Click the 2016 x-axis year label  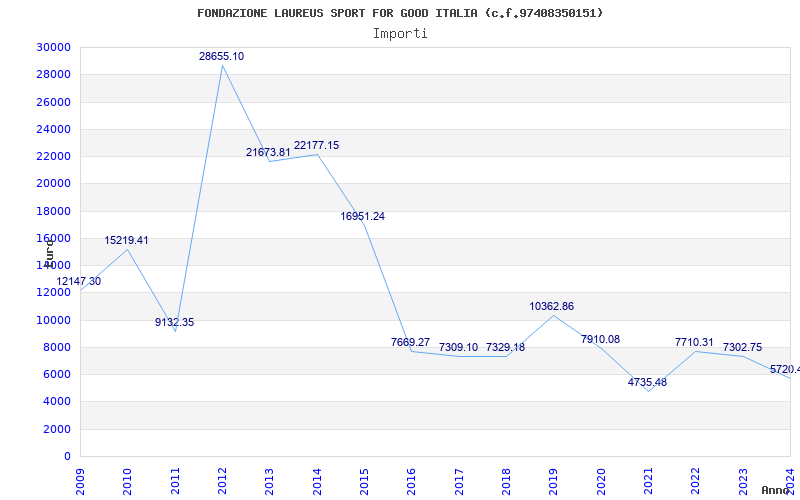(x=411, y=482)
